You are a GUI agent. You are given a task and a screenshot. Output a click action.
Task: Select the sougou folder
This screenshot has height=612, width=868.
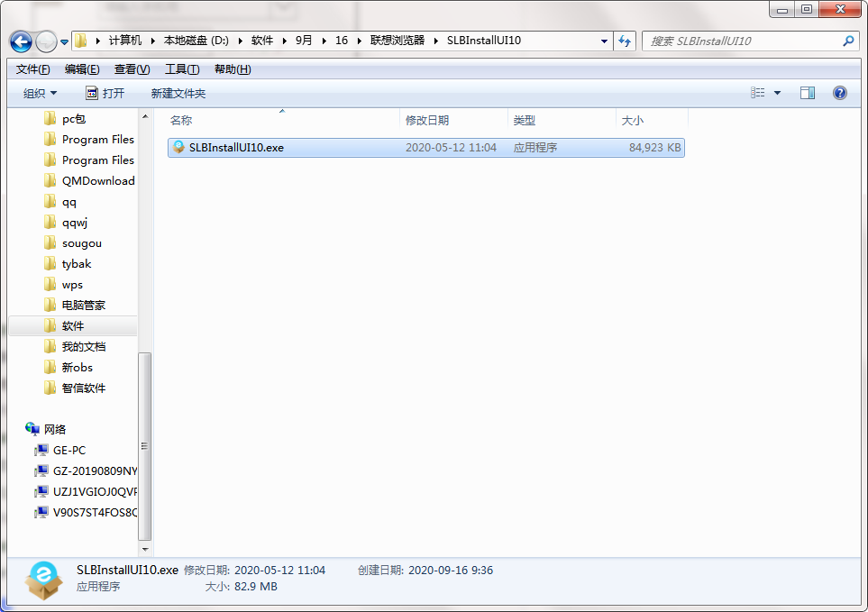coord(81,243)
